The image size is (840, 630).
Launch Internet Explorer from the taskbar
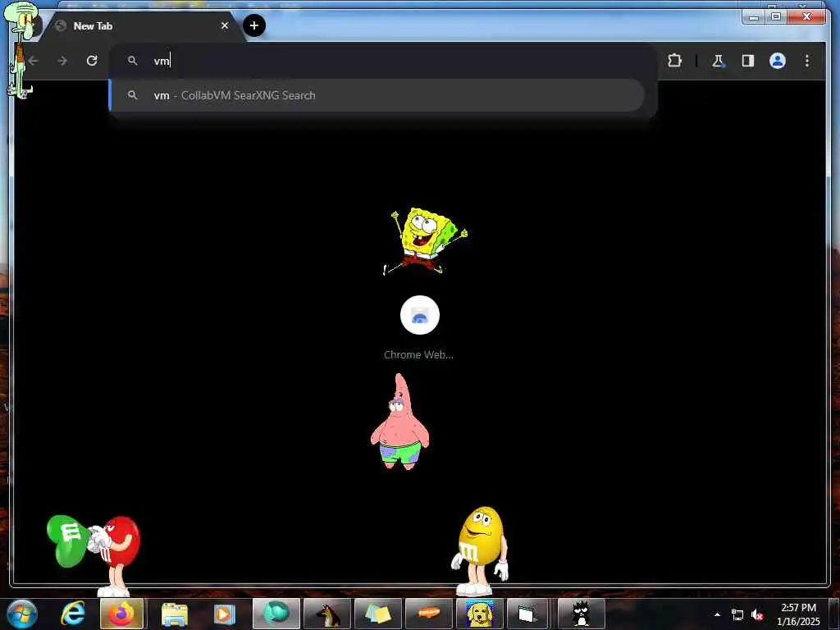(73, 614)
